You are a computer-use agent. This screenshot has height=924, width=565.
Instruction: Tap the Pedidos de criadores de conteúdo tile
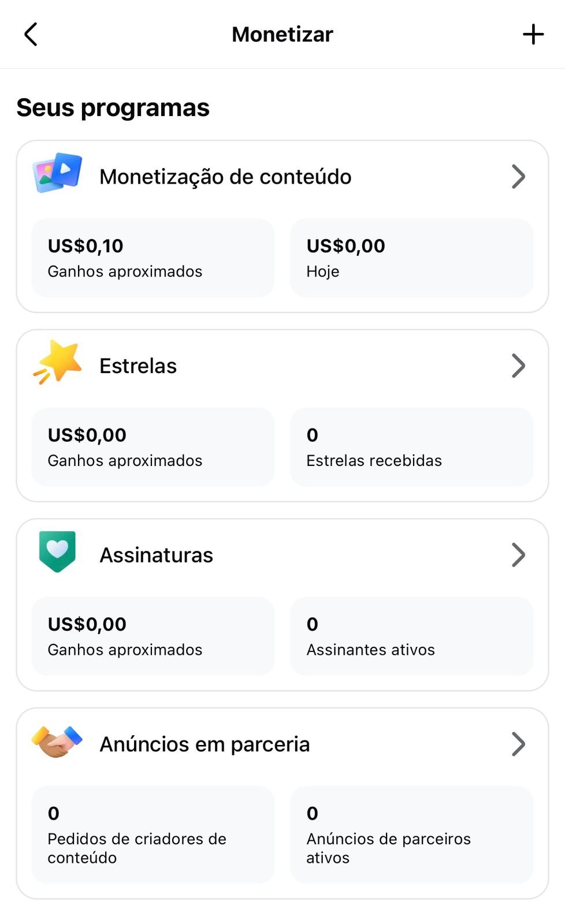point(153,834)
